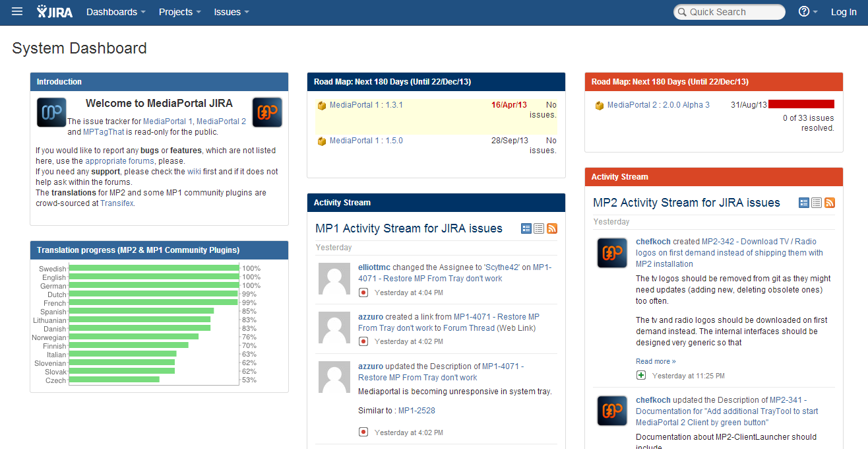Click the Transifex link in Introduction
Screen dimensions: 868x449
click(x=117, y=203)
